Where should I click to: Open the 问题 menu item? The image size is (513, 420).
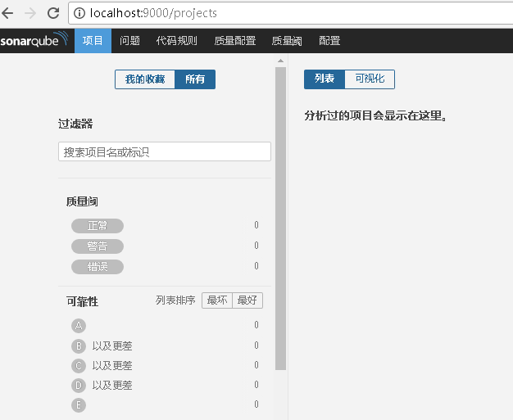tap(129, 41)
